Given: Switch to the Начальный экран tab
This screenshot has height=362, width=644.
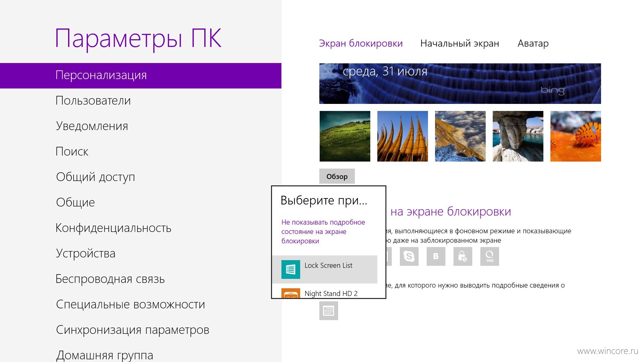Looking at the screenshot, I should (x=460, y=44).
